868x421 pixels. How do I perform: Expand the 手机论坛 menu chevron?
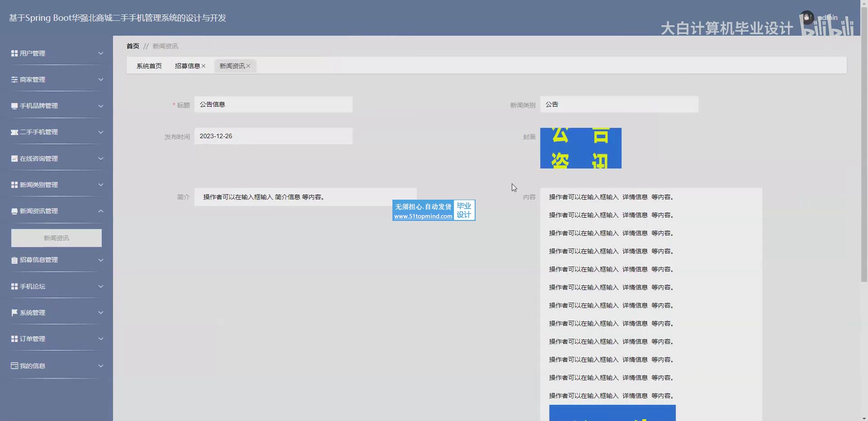coord(101,286)
